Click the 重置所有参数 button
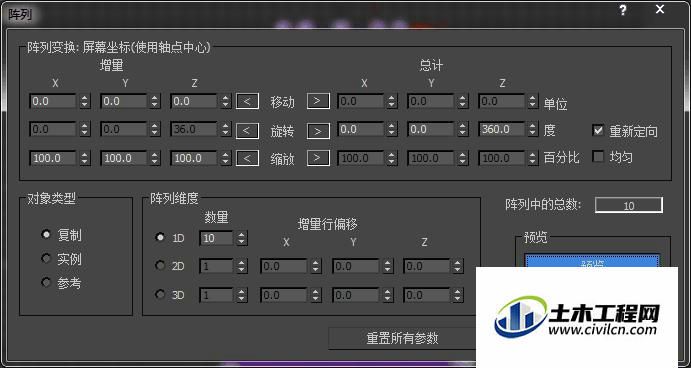 (x=402, y=338)
